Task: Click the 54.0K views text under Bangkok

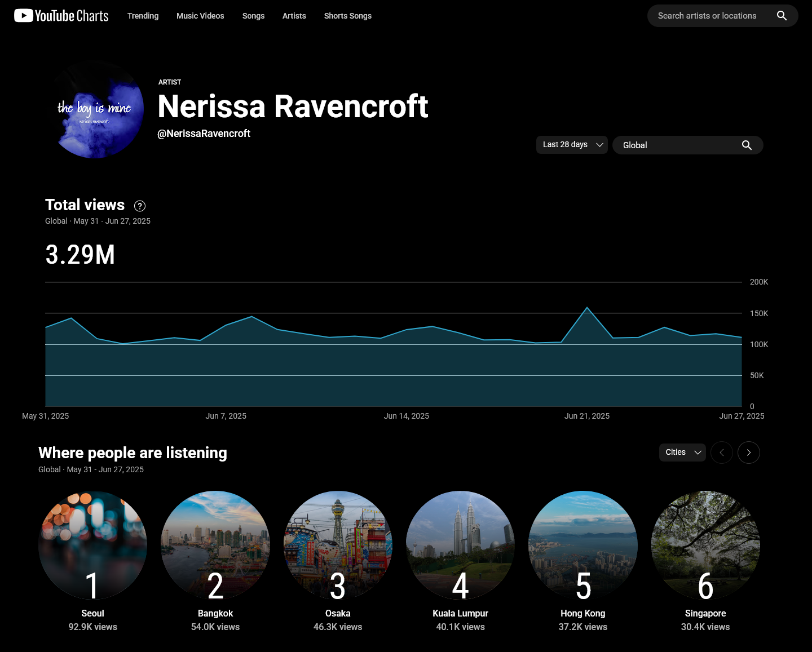Action: pos(215,627)
